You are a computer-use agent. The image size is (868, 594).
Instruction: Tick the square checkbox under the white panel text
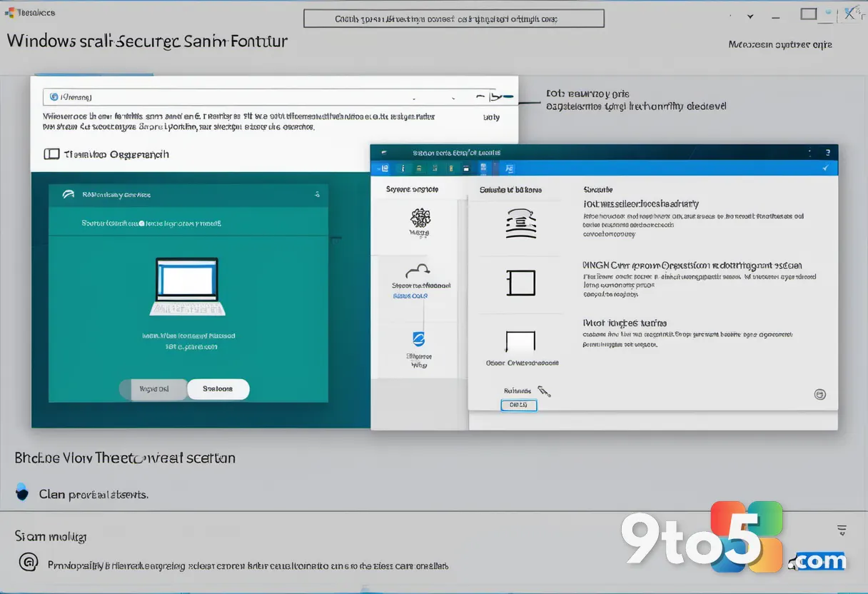pyautogui.click(x=51, y=154)
